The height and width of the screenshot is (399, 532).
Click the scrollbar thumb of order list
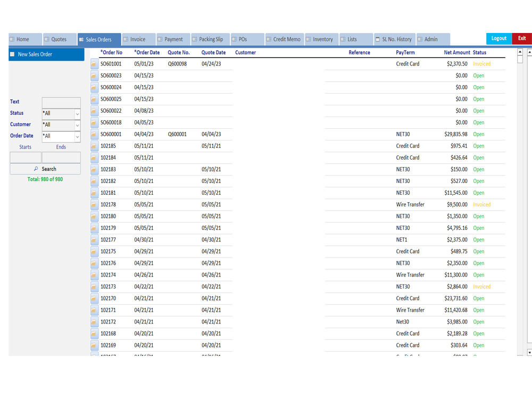(520, 60)
